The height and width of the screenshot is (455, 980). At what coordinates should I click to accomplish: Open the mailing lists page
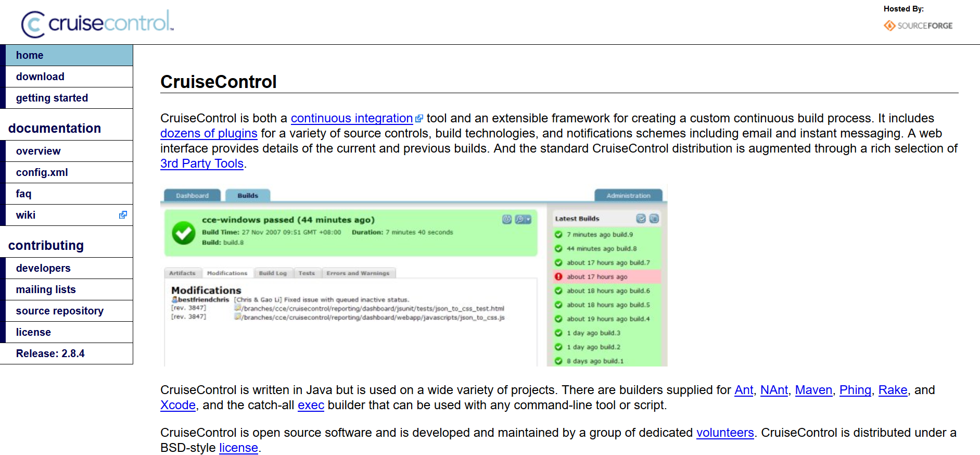point(69,289)
